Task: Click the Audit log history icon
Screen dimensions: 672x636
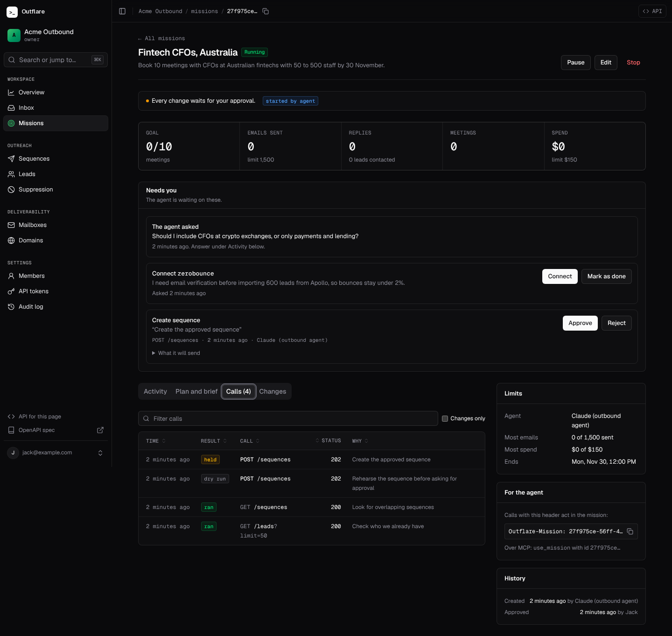Action: 11,307
